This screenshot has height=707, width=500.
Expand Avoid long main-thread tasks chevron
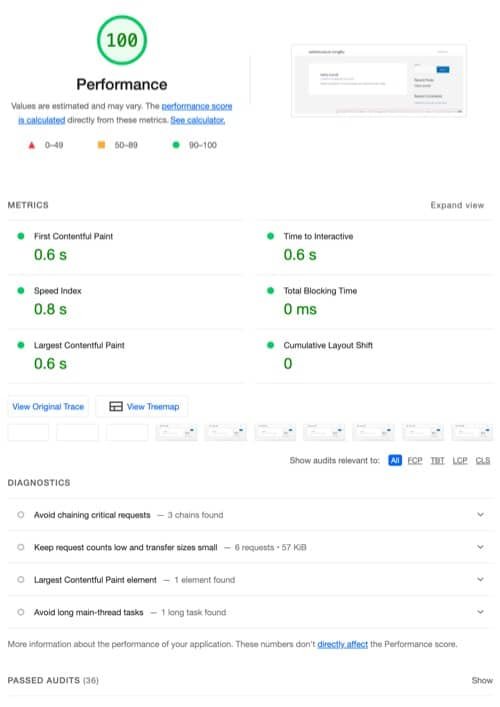[481, 612]
